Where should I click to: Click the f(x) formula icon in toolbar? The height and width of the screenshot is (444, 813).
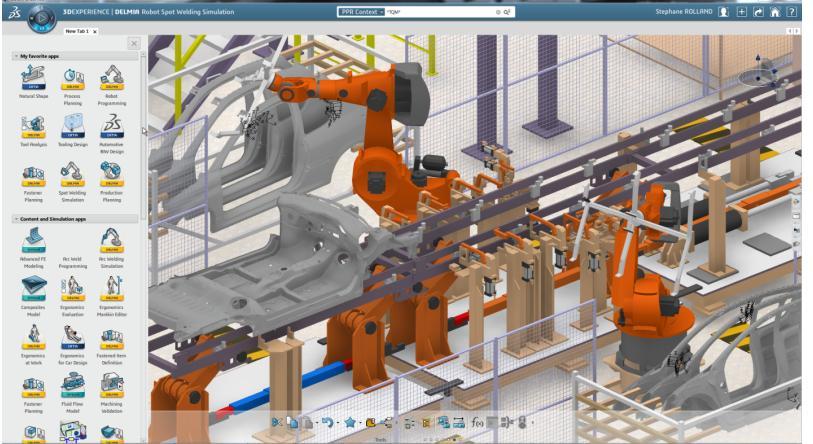click(477, 423)
